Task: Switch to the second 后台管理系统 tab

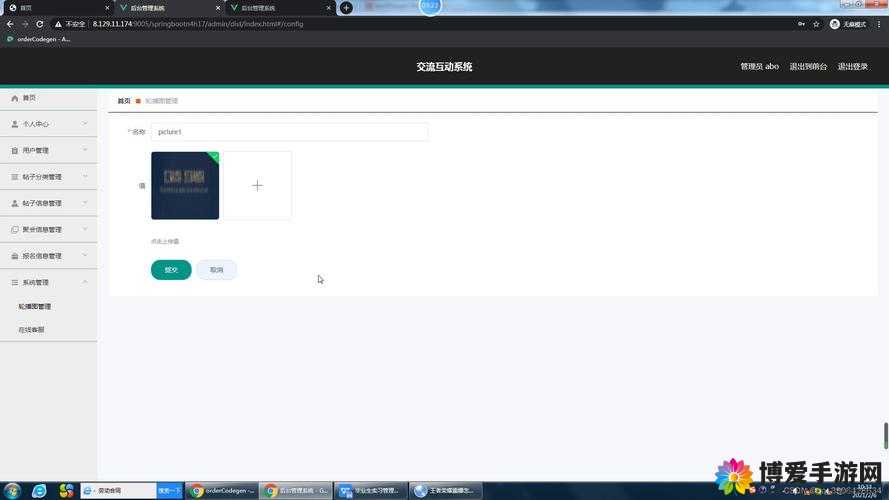Action: [170, 8]
